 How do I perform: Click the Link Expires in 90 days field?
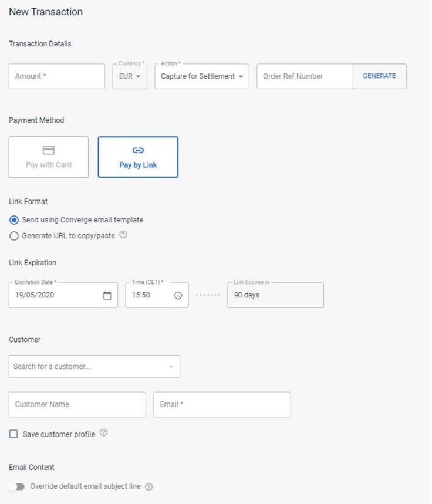pos(275,295)
